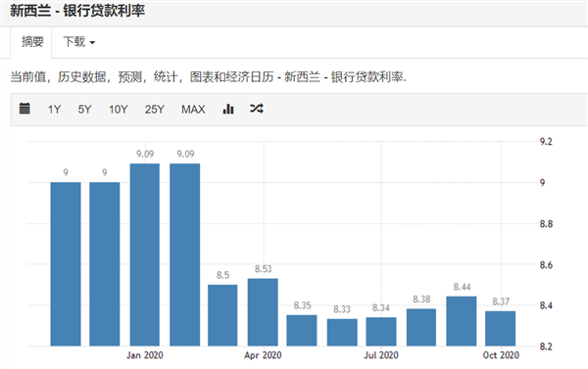Select the 1Y time range
This screenshot has width=588, height=369.
pyautogui.click(x=54, y=110)
